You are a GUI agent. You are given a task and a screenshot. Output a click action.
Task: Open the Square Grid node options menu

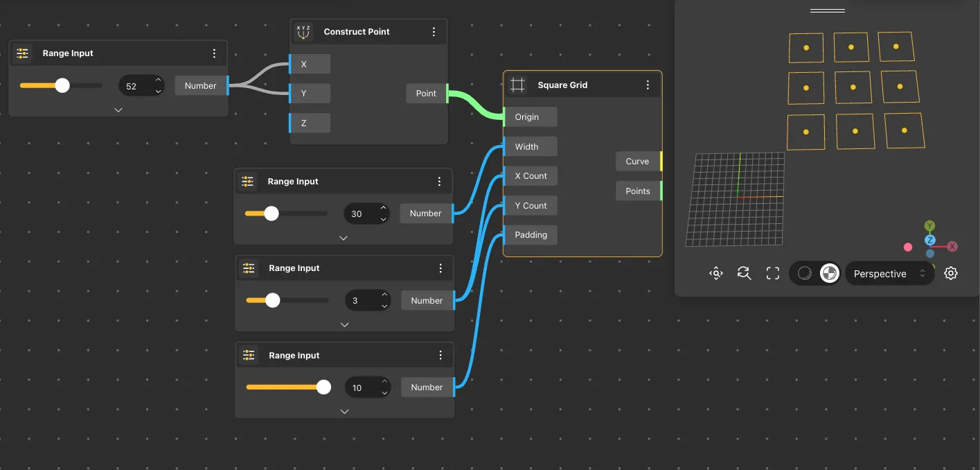(648, 85)
